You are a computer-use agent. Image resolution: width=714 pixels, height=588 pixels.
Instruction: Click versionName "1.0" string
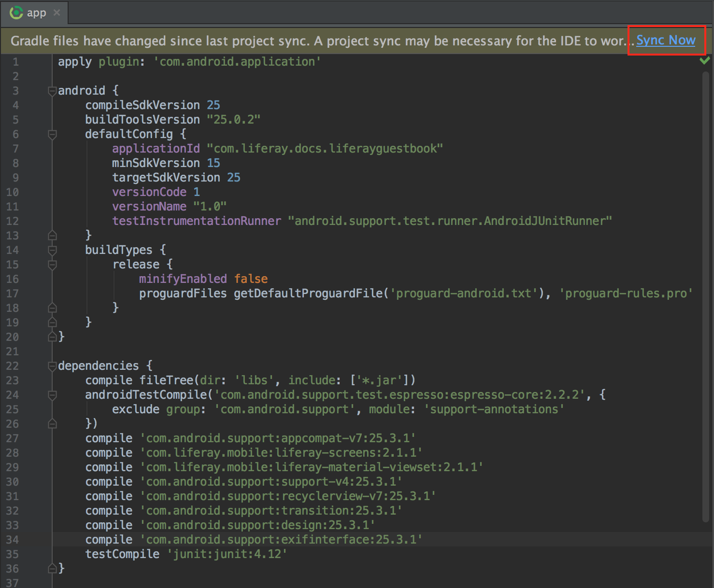(210, 207)
